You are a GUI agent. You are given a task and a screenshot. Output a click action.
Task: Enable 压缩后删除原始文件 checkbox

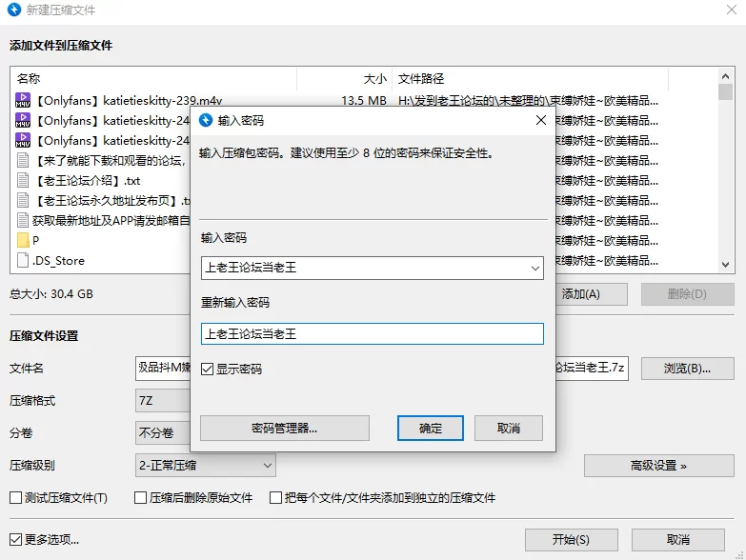[140, 498]
